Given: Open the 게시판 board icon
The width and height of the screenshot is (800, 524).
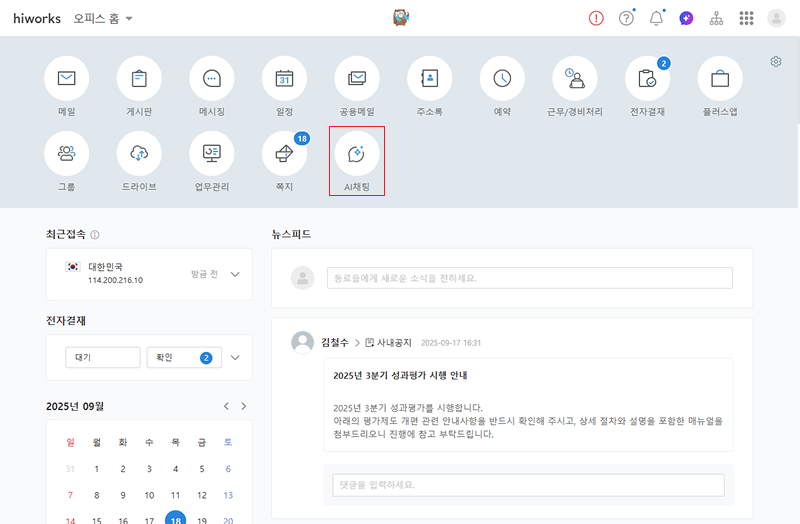Looking at the screenshot, I should tap(139, 78).
